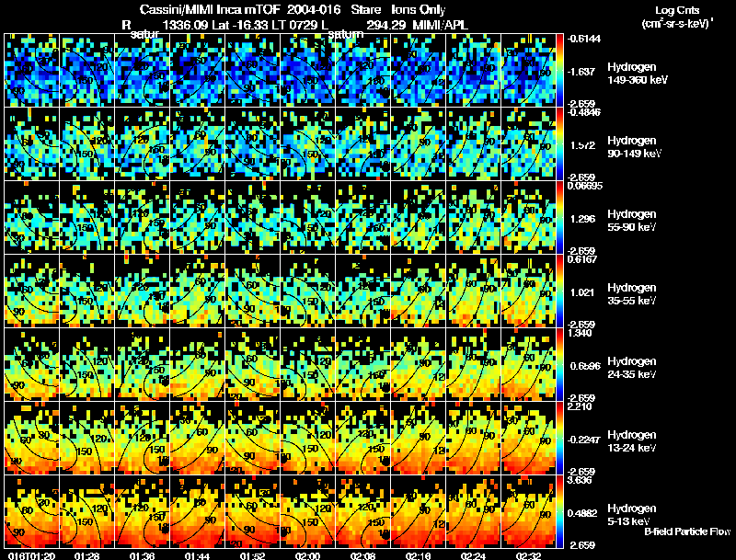Image resolution: width=736 pixels, height=560 pixels.
Task: Select the radial distance value '1336.09'
Action: [185, 25]
